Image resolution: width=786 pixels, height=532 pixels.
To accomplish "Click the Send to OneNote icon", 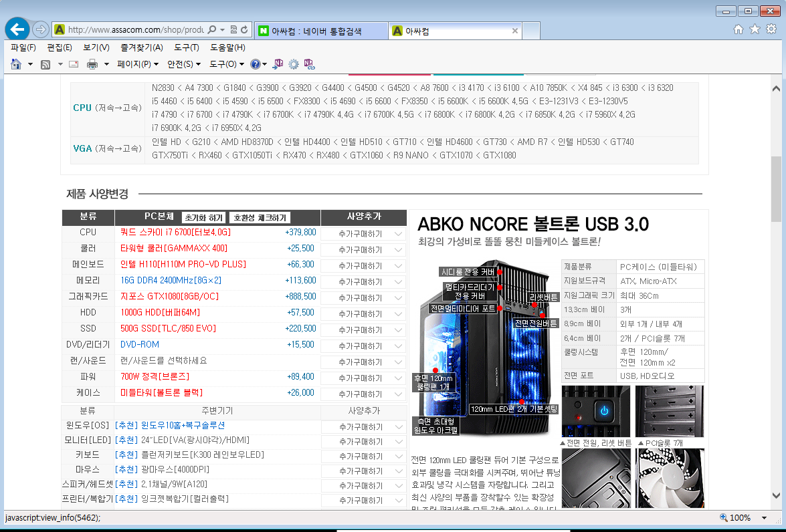I will click(278, 64).
